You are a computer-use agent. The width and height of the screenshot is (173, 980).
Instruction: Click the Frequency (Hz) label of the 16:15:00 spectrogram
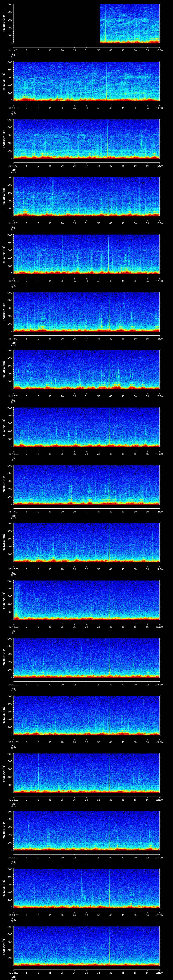(x=4, y=369)
